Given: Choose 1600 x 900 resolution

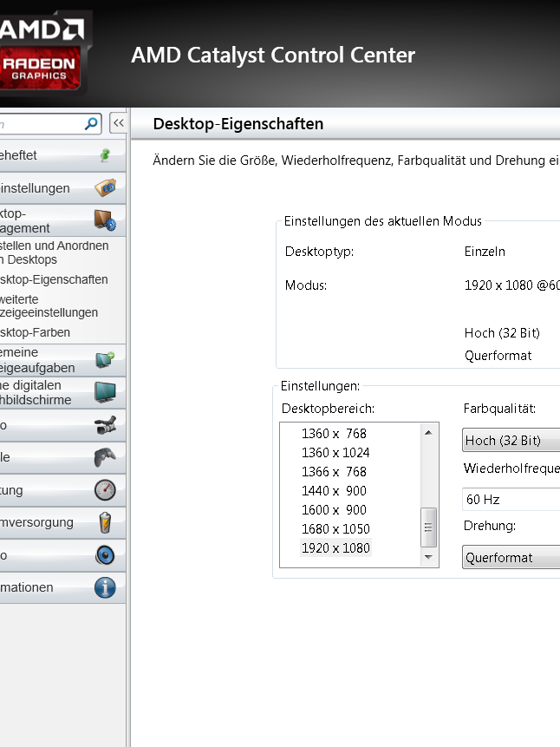Looking at the screenshot, I should coord(334,510).
